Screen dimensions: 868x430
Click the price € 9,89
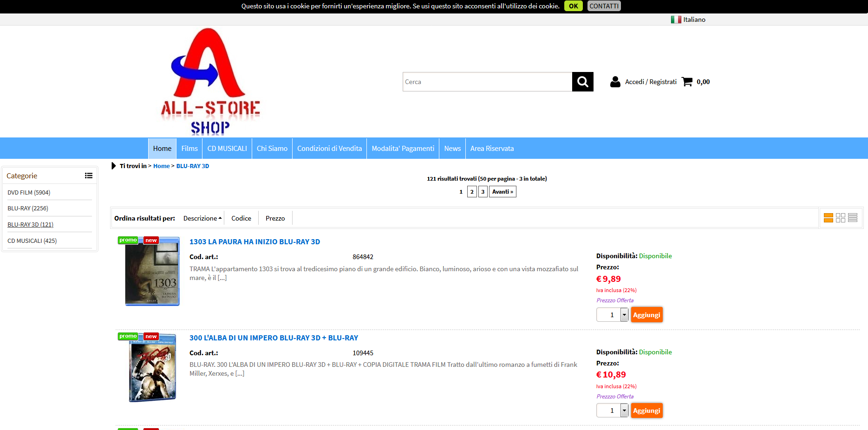click(608, 279)
